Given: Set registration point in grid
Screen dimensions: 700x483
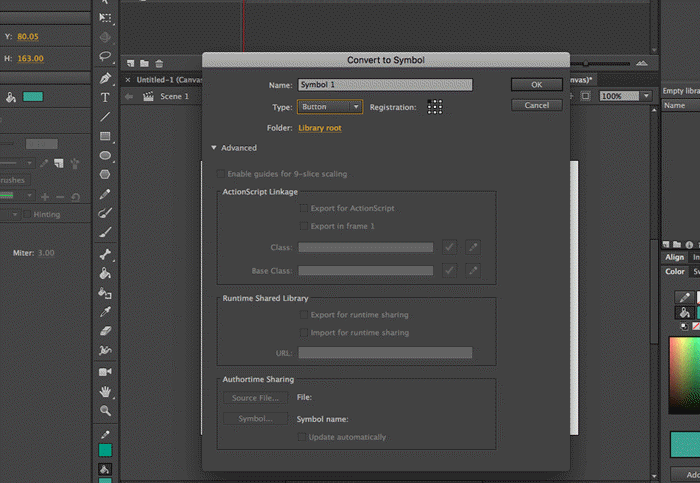Looking at the screenshot, I should pyautogui.click(x=435, y=106).
